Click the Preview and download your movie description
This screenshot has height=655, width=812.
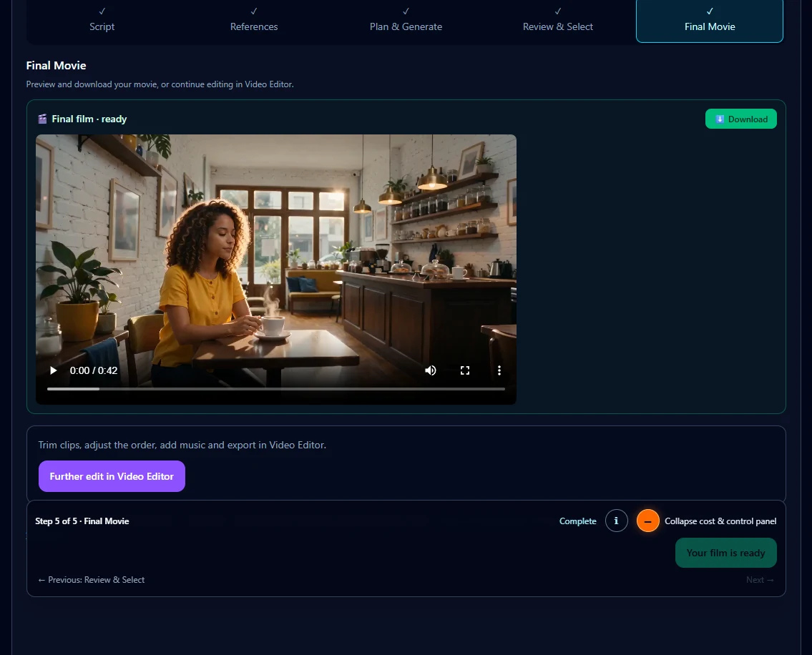(x=160, y=84)
